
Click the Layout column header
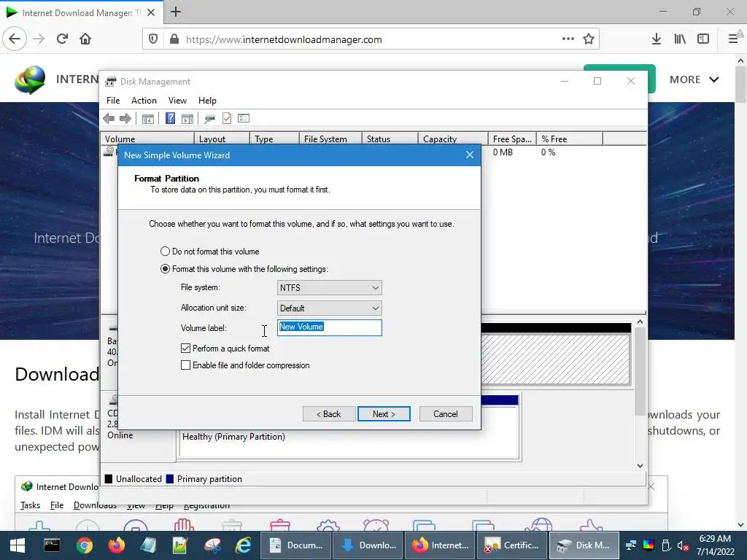222,139
